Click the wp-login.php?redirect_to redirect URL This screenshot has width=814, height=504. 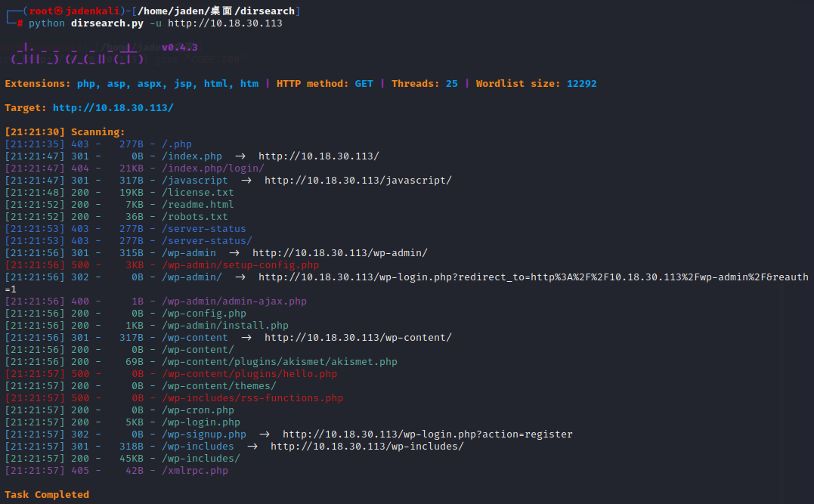point(533,277)
